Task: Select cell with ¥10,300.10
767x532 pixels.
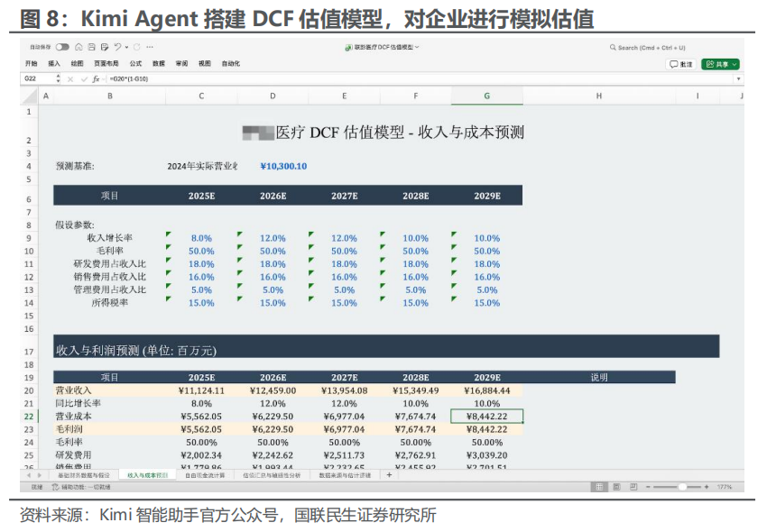Action: (x=283, y=166)
